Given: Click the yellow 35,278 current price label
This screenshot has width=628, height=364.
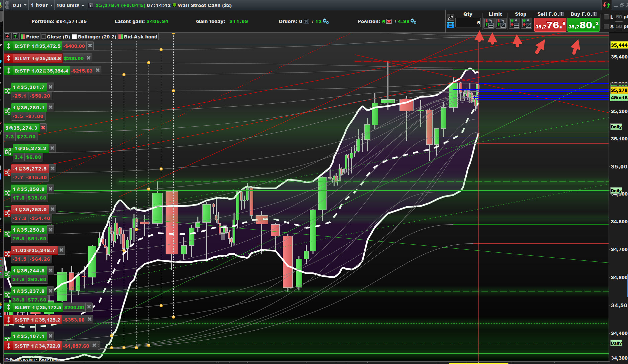Looking at the screenshot, I should point(619,90).
